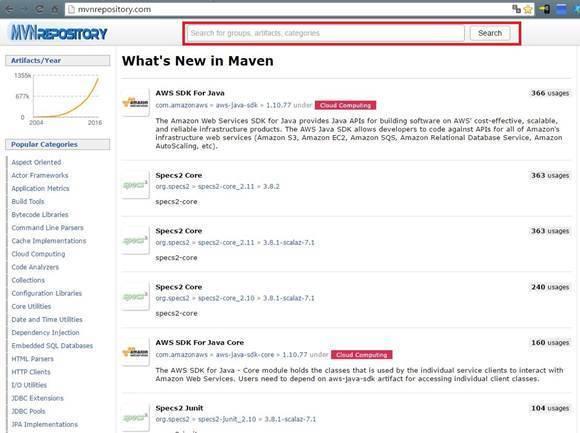Image resolution: width=580 pixels, height=433 pixels.
Task: Open Command Line Parsers category
Action: coord(47,228)
